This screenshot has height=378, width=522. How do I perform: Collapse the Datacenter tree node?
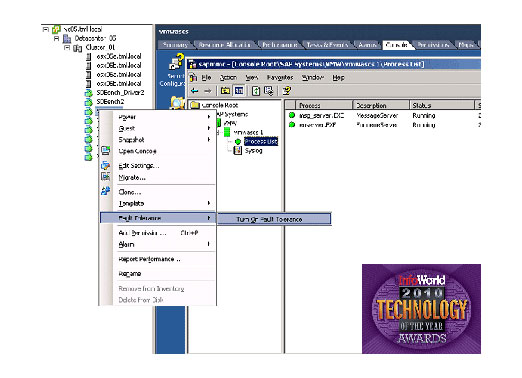(x=57, y=39)
